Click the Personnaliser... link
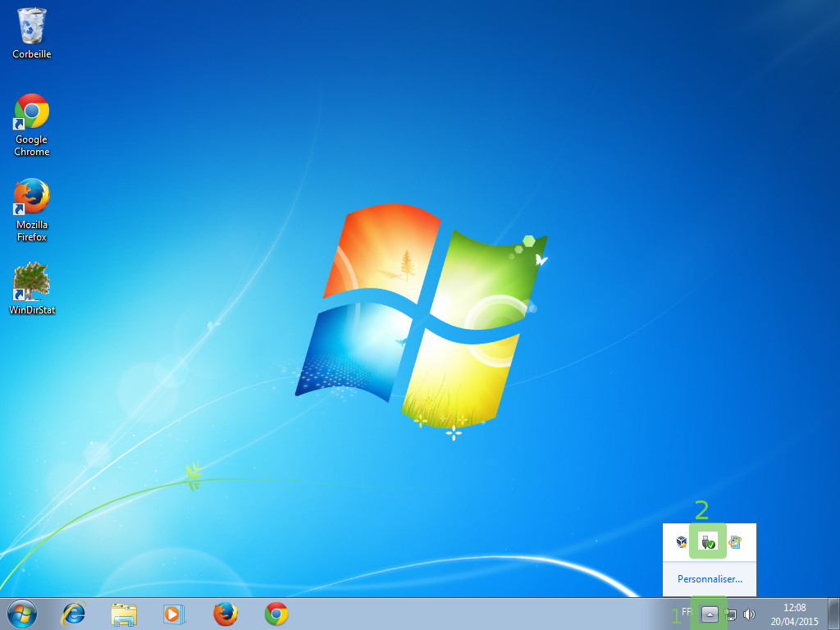The image size is (840, 630). [x=710, y=579]
